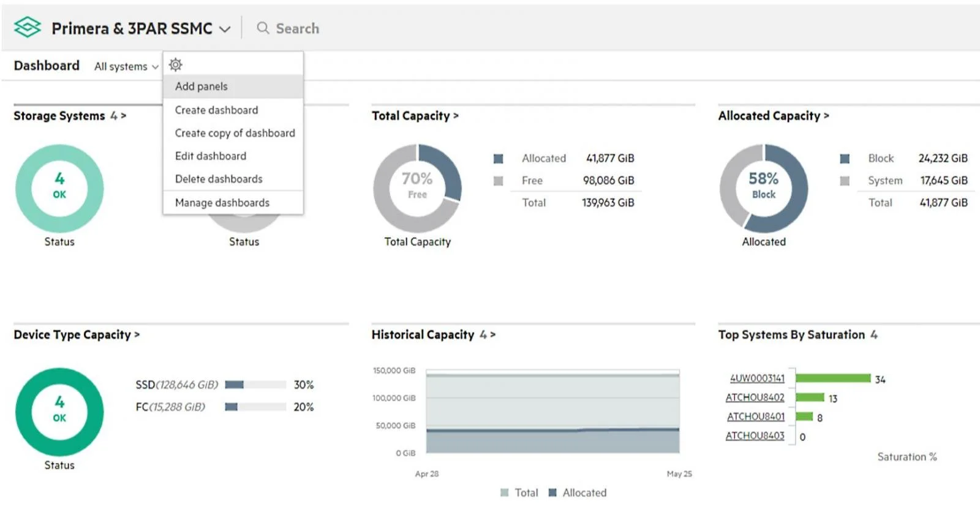Viewport: 980px width, 509px height.
Task: Click the Storage Systems status donut
Action: 59,188
